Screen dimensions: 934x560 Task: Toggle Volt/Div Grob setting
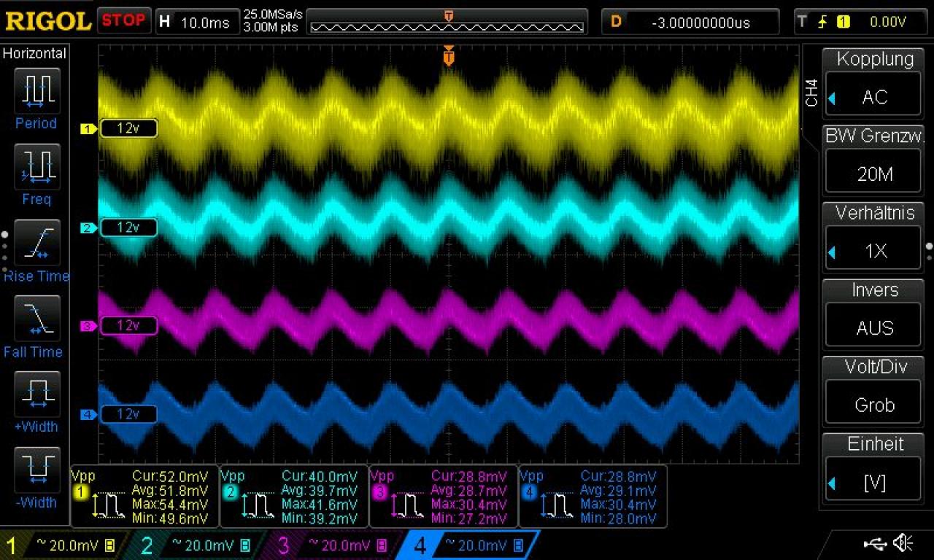coord(874,392)
